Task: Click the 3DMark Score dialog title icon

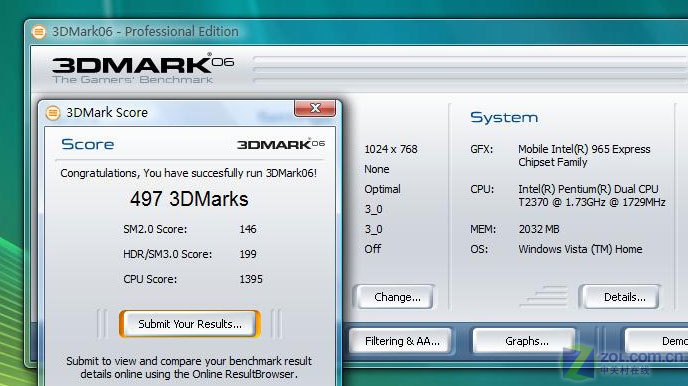Action: pos(53,113)
